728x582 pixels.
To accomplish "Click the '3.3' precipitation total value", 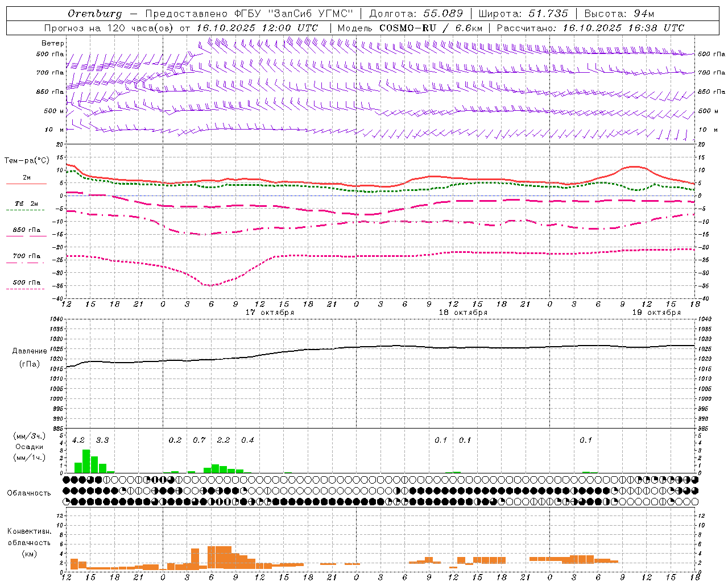I will (x=102, y=440).
